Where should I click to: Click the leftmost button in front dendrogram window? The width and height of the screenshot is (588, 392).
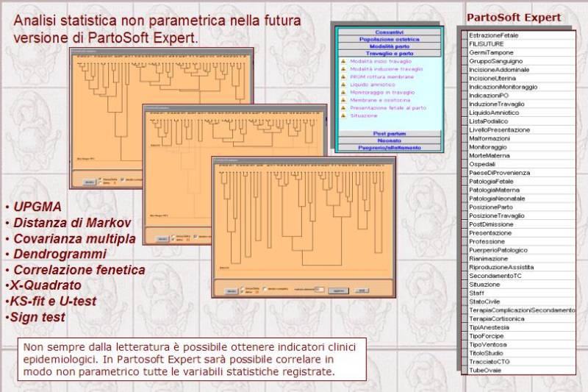232,291
